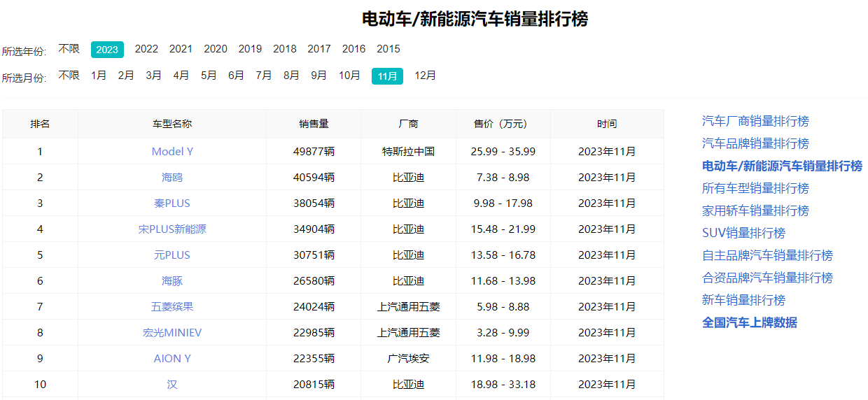Go to 家用轿车销量排行榜
The height and width of the screenshot is (400, 868).
click(755, 210)
